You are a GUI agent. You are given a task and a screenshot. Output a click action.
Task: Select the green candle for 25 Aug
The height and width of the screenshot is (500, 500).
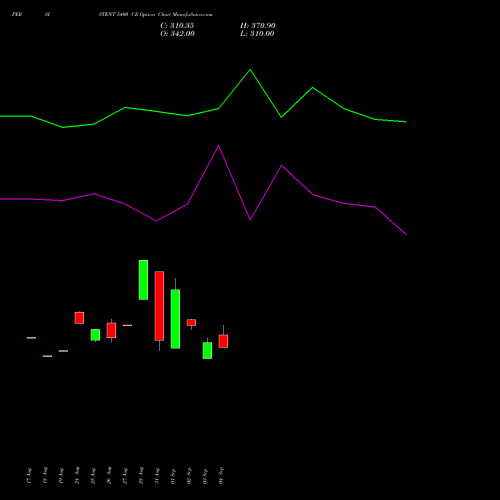(95, 335)
